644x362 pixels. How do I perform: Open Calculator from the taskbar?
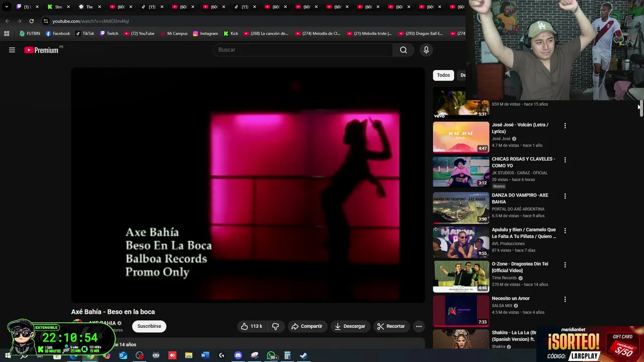tap(287, 355)
